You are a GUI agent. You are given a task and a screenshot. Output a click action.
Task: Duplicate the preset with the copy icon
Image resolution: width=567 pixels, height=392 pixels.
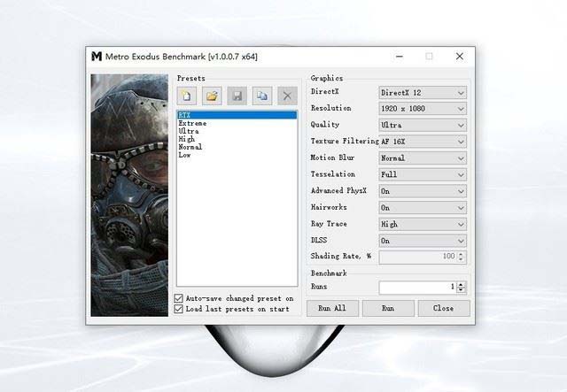click(x=262, y=96)
